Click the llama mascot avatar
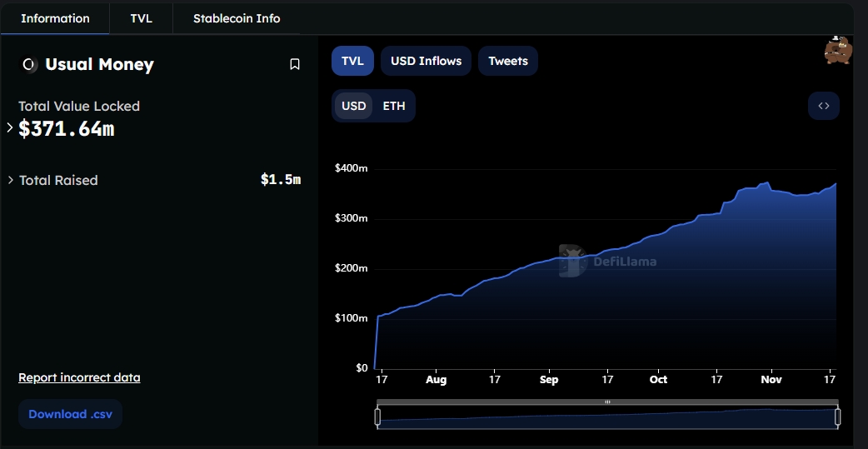868x449 pixels. [x=836, y=52]
